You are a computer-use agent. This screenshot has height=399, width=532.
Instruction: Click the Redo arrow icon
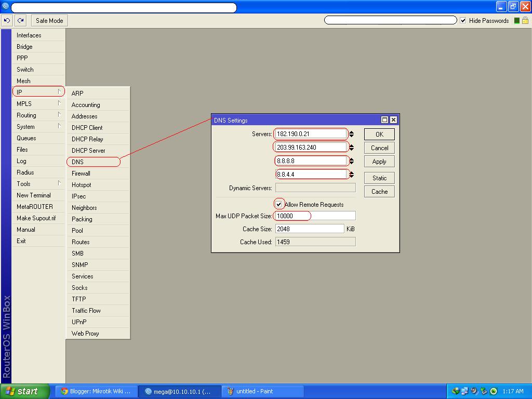click(20, 21)
